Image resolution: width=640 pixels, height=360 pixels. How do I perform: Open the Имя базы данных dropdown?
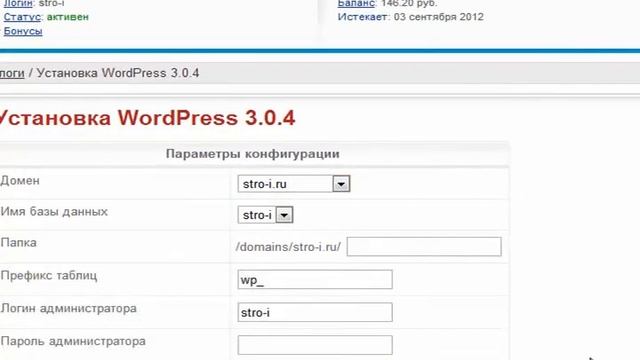[x=265, y=215]
